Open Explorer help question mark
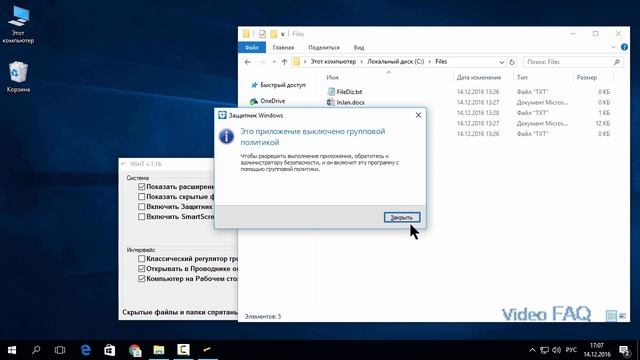 624,47
